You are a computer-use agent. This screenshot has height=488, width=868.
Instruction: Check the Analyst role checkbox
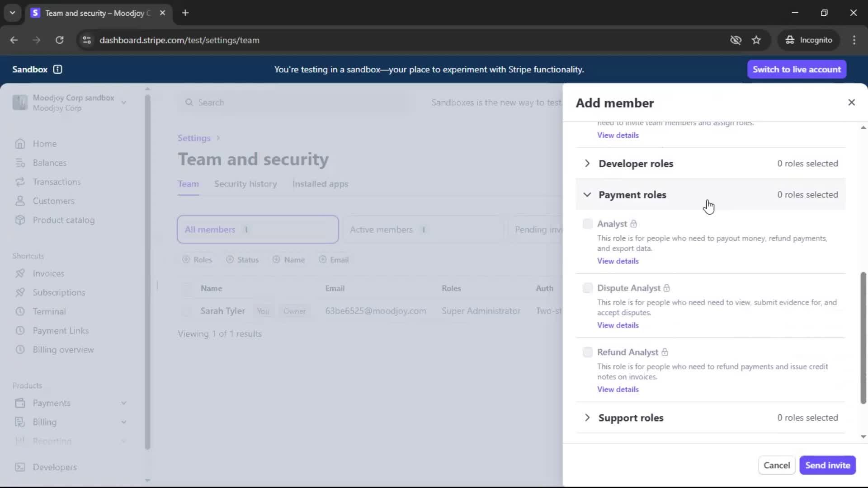[587, 224]
